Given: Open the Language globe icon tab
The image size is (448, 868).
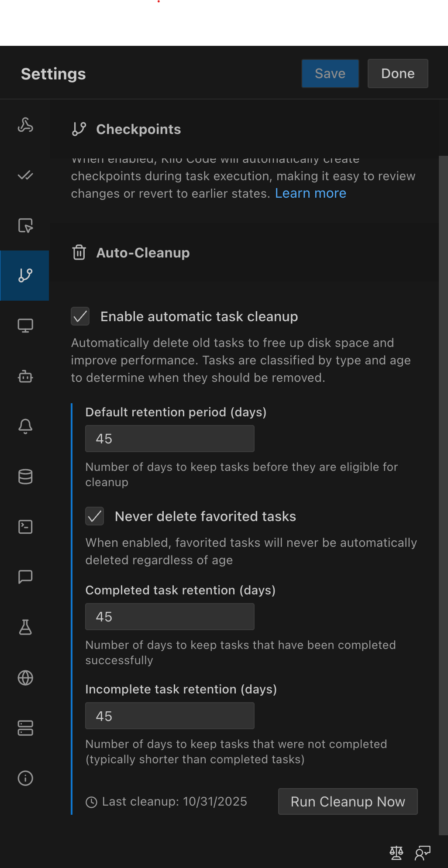Looking at the screenshot, I should coord(25,678).
